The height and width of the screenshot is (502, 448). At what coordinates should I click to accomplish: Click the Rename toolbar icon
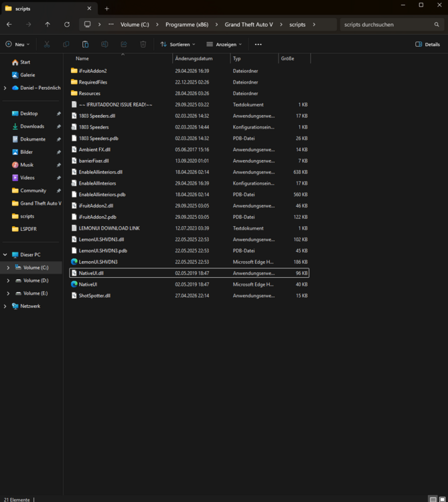click(104, 44)
